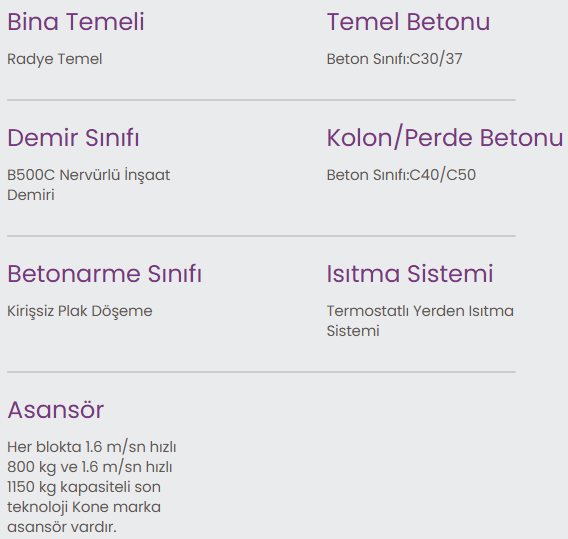The height and width of the screenshot is (539, 568).
Task: Click the asansör vardır closing line
Action: click(62, 527)
